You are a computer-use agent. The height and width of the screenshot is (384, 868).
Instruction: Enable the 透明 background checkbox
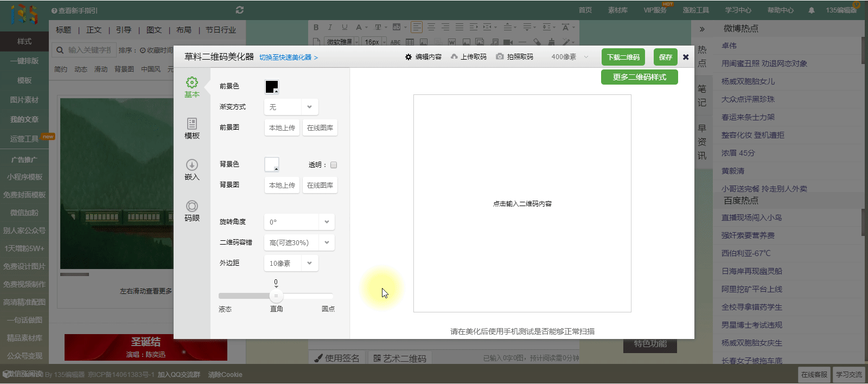point(334,165)
